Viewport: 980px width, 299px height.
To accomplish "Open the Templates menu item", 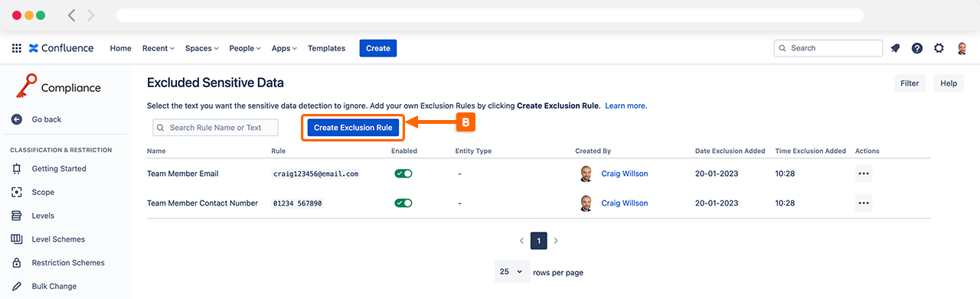I will coord(326,48).
